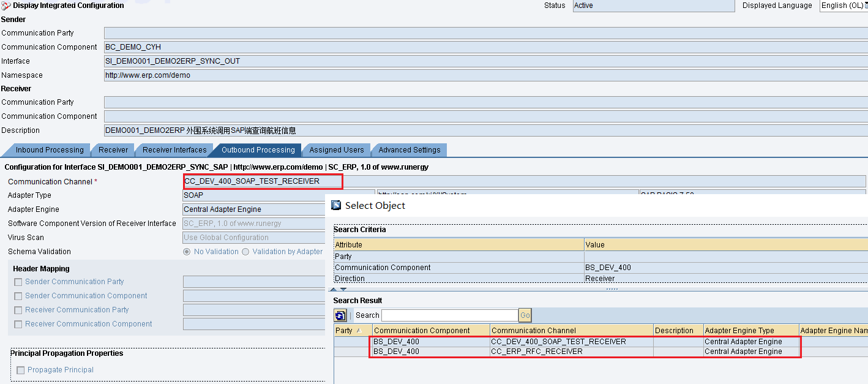Viewport: 868px width, 384px height.
Task: Refresh the search result list icon
Action: (340, 315)
